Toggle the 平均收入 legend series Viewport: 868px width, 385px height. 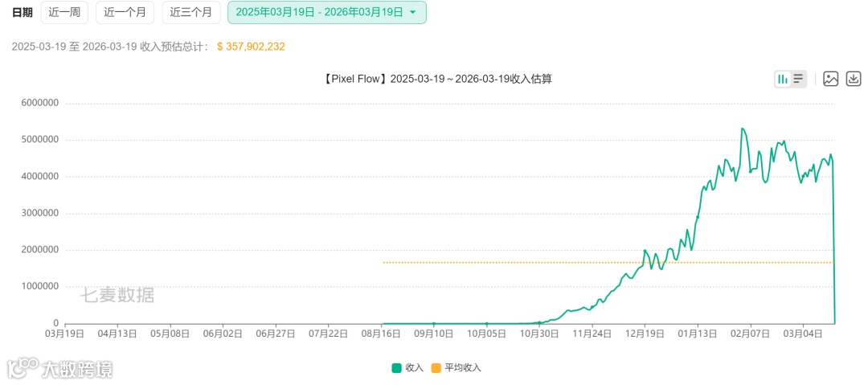[x=457, y=368]
